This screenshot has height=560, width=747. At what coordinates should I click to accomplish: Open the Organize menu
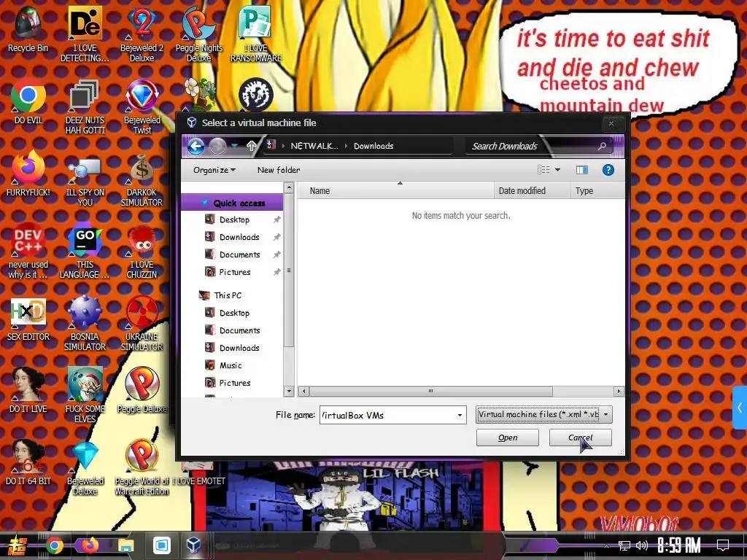click(x=214, y=170)
